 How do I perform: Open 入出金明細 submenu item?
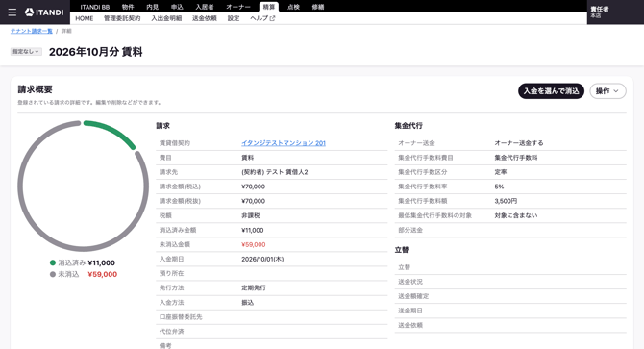click(x=166, y=18)
